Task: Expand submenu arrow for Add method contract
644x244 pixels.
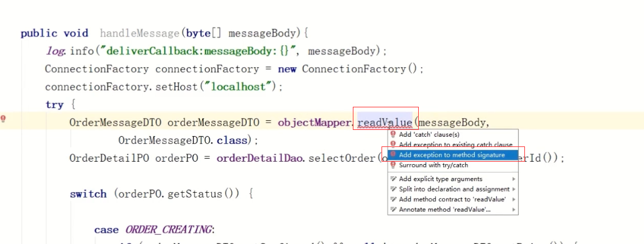Action: [x=513, y=199]
